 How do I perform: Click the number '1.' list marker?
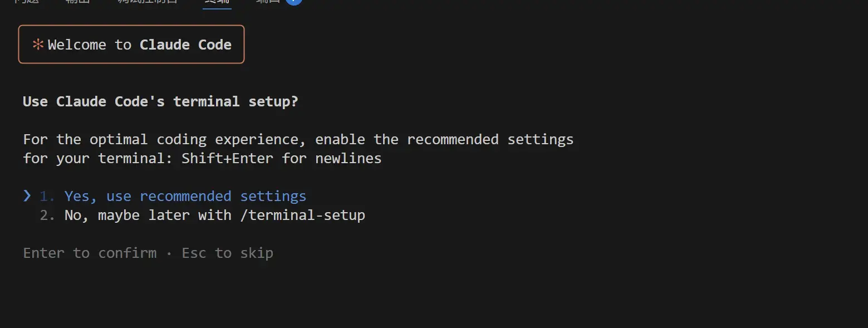tap(47, 196)
